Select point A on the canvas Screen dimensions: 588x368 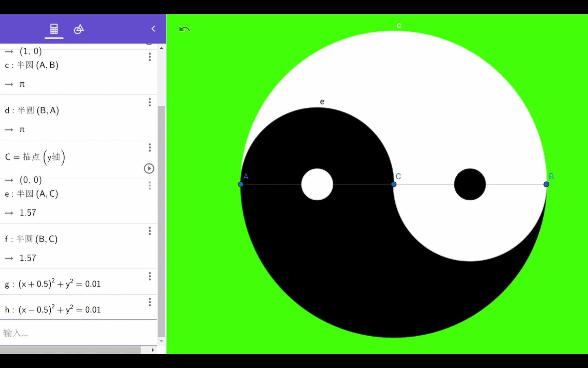(x=241, y=184)
